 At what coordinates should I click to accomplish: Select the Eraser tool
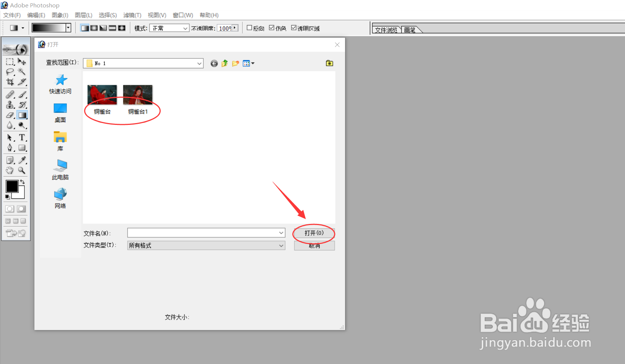[x=10, y=115]
